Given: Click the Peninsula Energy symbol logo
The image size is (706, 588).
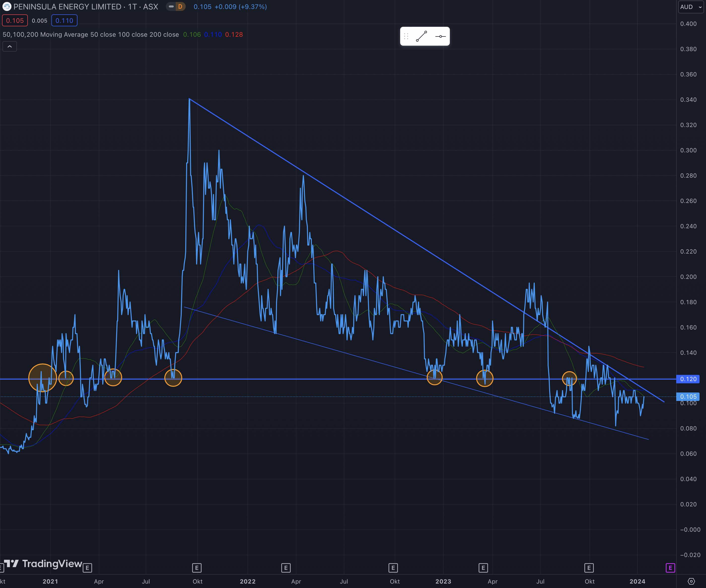Looking at the screenshot, I should click(7, 7).
